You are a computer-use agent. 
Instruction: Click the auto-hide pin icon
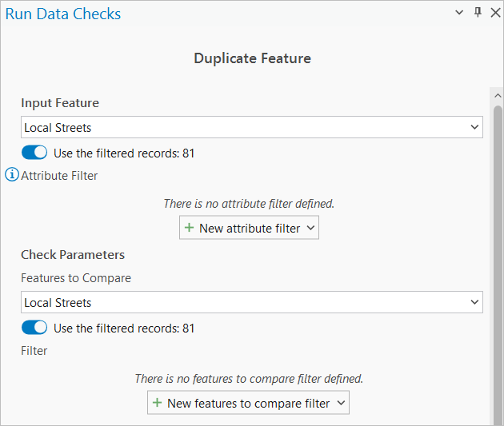[x=478, y=13]
